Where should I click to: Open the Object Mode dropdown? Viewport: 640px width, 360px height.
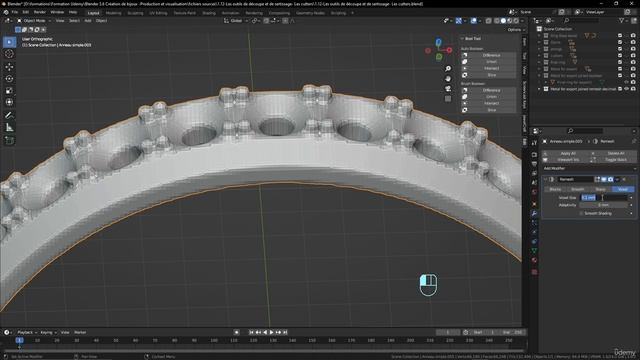(34, 20)
